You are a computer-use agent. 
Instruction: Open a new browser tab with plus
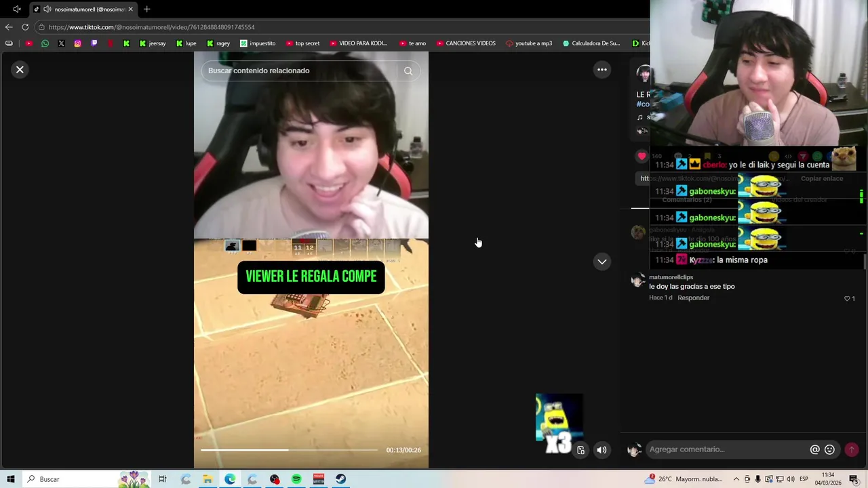pos(146,9)
